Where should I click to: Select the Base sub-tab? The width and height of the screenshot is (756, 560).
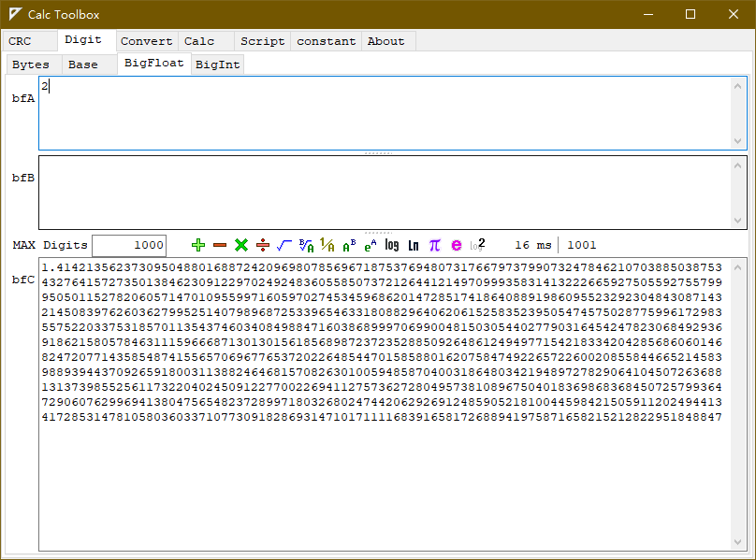coord(89,65)
